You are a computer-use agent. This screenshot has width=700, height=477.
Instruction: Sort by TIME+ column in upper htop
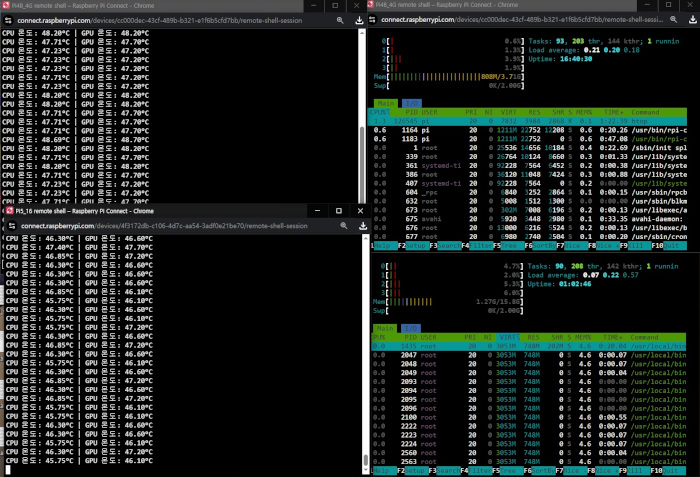(x=613, y=112)
